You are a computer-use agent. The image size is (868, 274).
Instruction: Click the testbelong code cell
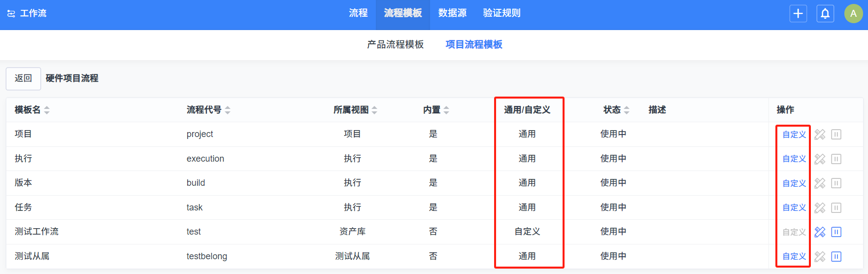[207, 256]
